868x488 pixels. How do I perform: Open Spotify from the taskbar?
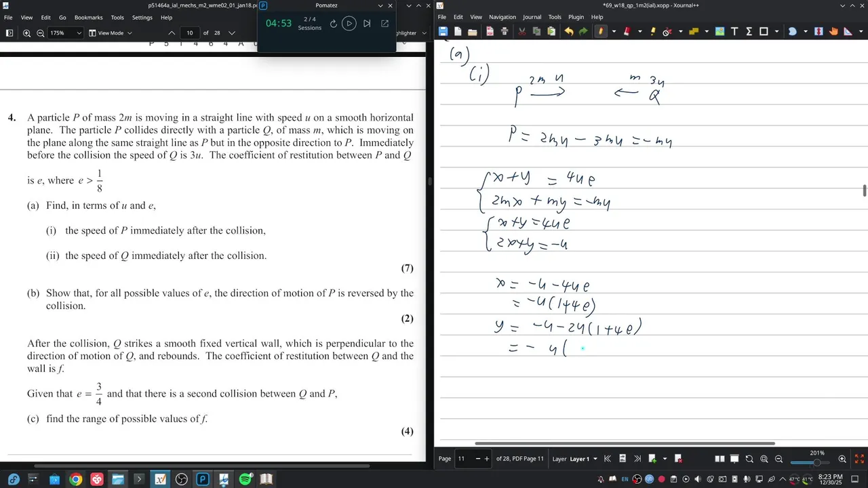pos(245,479)
